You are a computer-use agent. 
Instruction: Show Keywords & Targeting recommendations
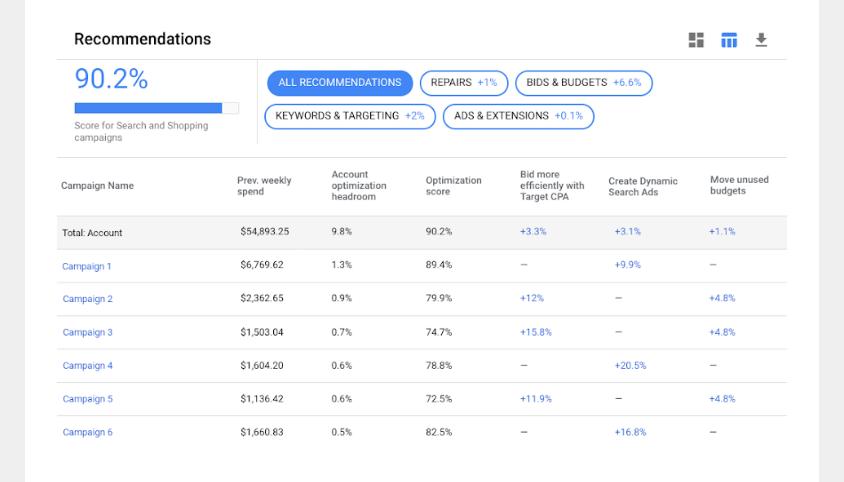(x=350, y=116)
